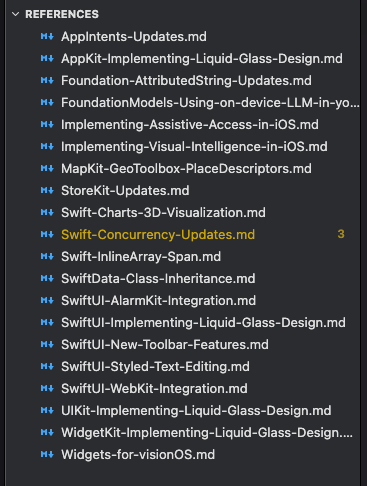The height and width of the screenshot is (486, 367).
Task: Click markdown icon beside AppKit-Implementing-Liquid-Glass-Design.md
Action: 47,58
